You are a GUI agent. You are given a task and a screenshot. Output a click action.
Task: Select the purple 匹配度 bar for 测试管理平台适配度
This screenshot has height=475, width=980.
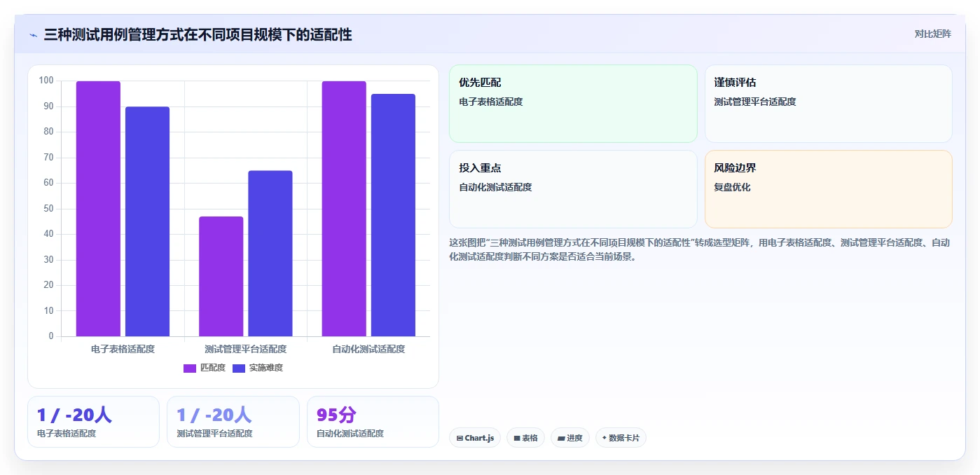[221, 276]
